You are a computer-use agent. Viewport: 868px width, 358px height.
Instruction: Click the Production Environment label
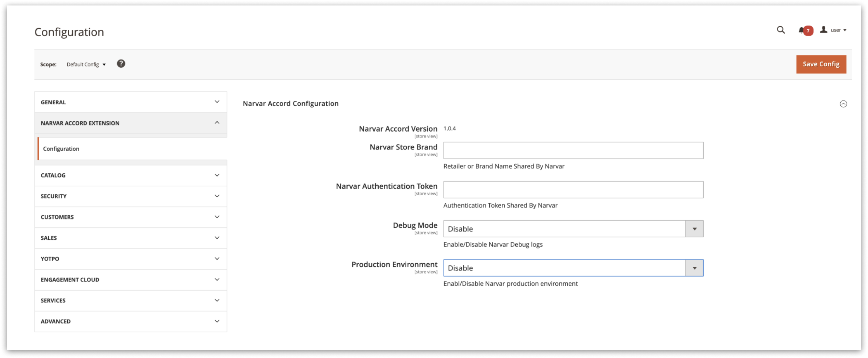394,265
